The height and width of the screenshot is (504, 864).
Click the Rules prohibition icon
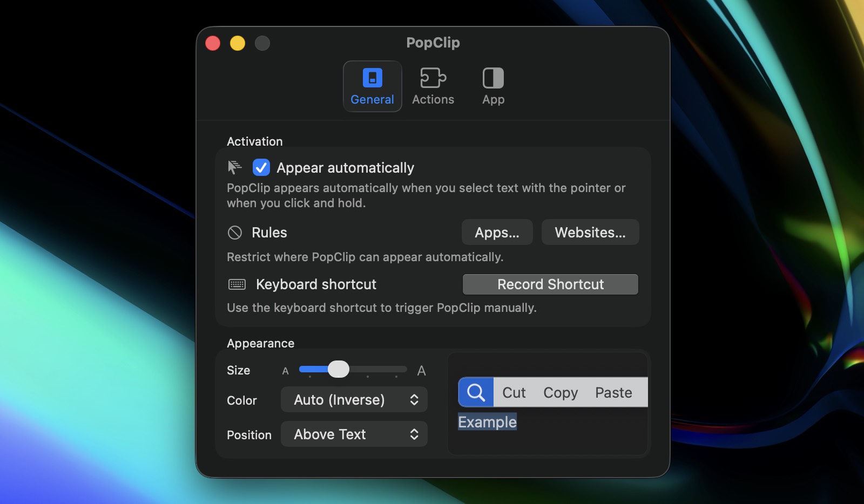[235, 233]
